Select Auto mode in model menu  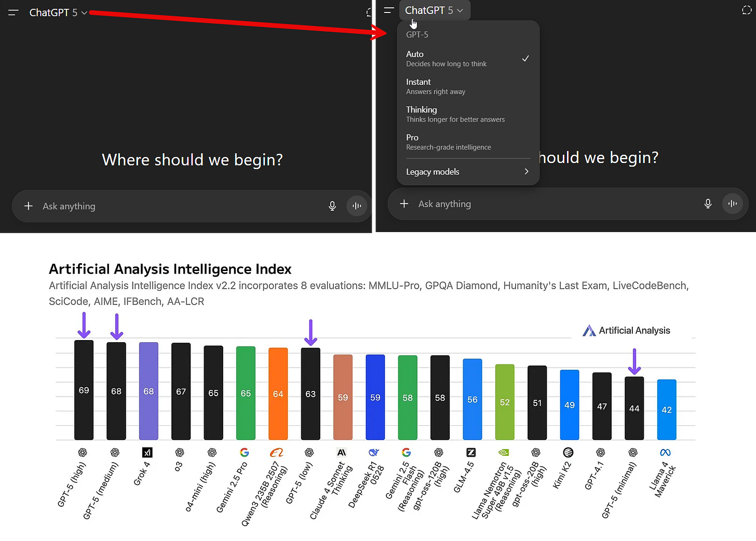pyautogui.click(x=468, y=59)
